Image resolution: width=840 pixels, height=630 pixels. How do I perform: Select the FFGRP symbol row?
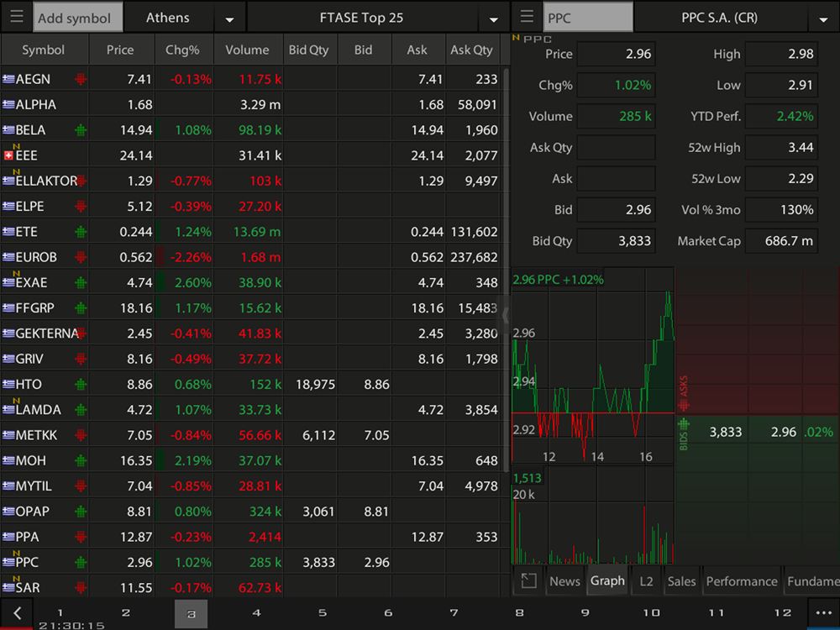[x=250, y=308]
